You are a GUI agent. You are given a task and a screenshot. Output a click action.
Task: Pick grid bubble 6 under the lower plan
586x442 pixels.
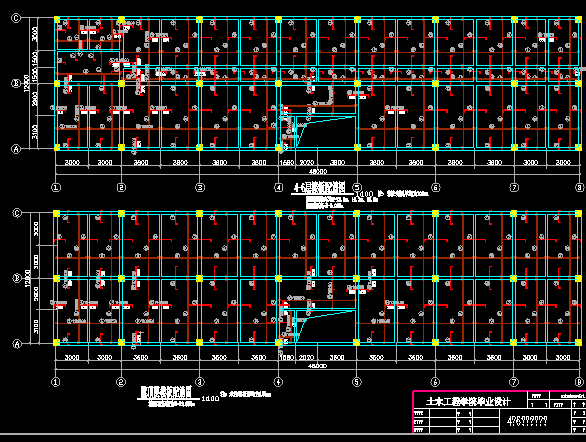[x=435, y=382]
